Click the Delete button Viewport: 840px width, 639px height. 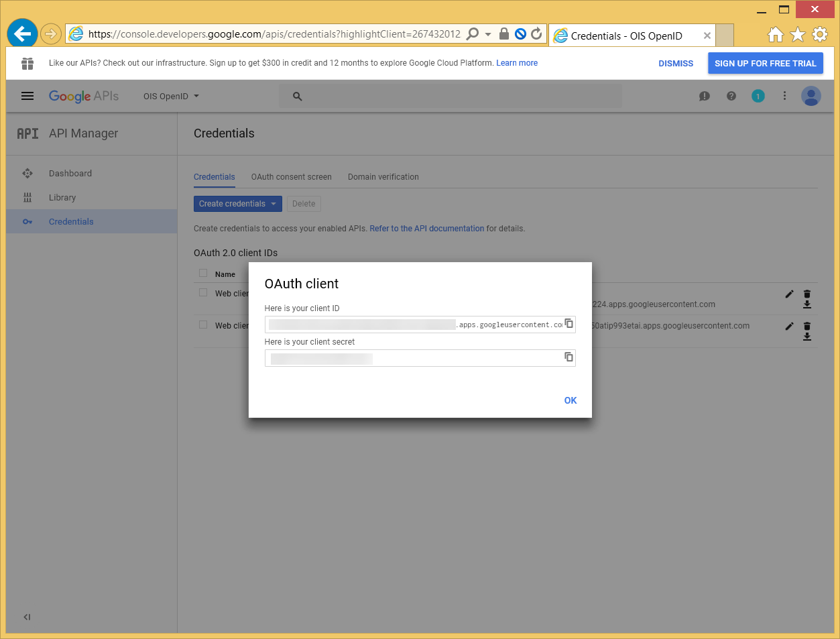click(x=304, y=204)
